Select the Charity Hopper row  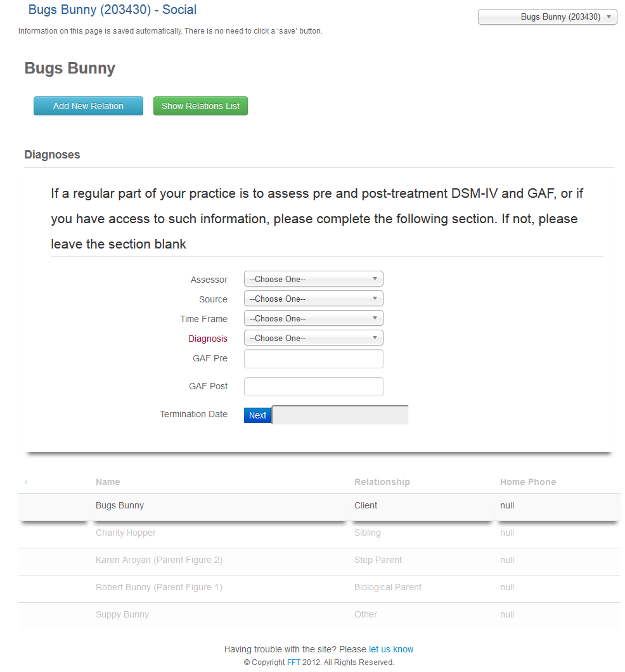319,533
